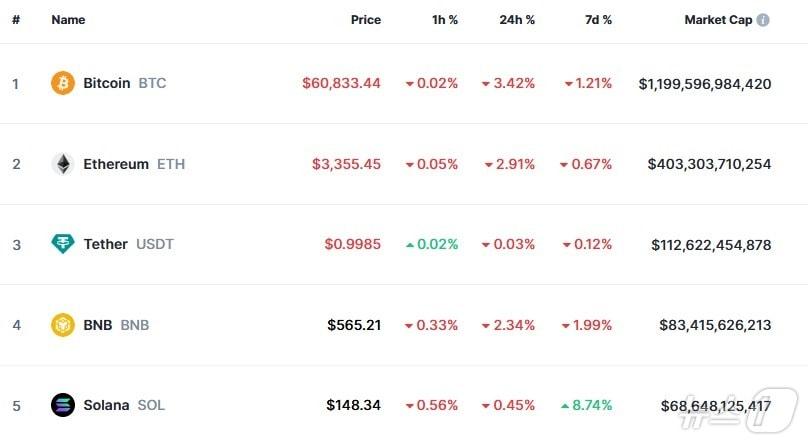Click the Market Cap info icon
This screenshot has width=808, height=445.
[764, 20]
